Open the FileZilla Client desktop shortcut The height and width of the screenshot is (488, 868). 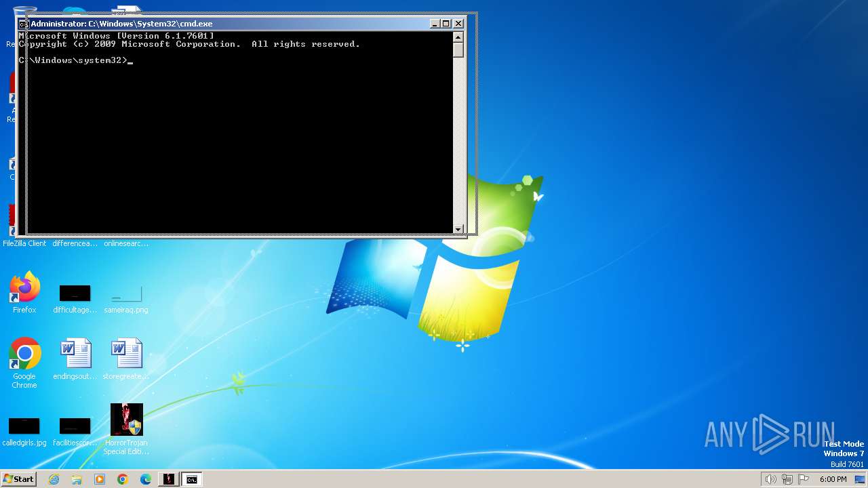(24, 243)
